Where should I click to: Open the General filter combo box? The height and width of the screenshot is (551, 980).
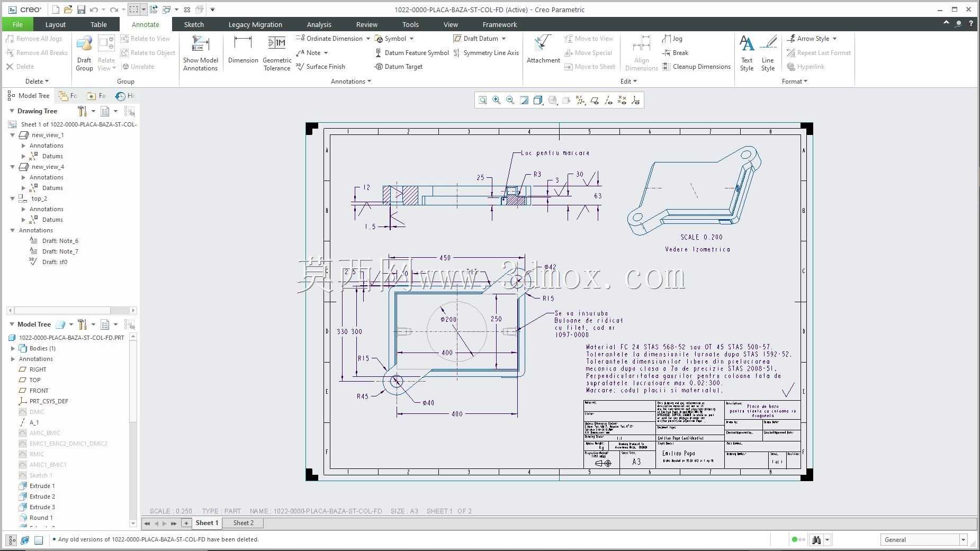point(924,540)
